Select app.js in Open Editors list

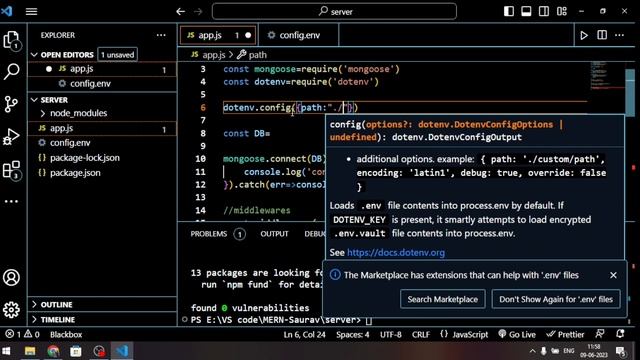tap(103, 69)
